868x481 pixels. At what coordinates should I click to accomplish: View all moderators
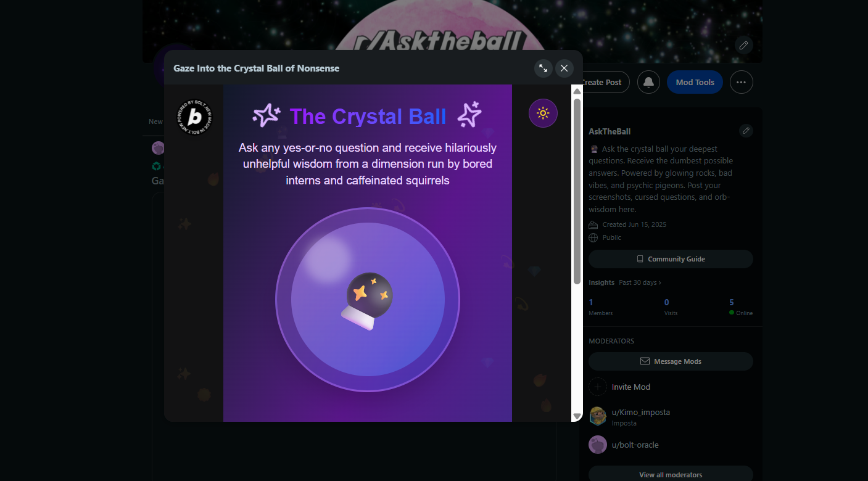point(671,474)
